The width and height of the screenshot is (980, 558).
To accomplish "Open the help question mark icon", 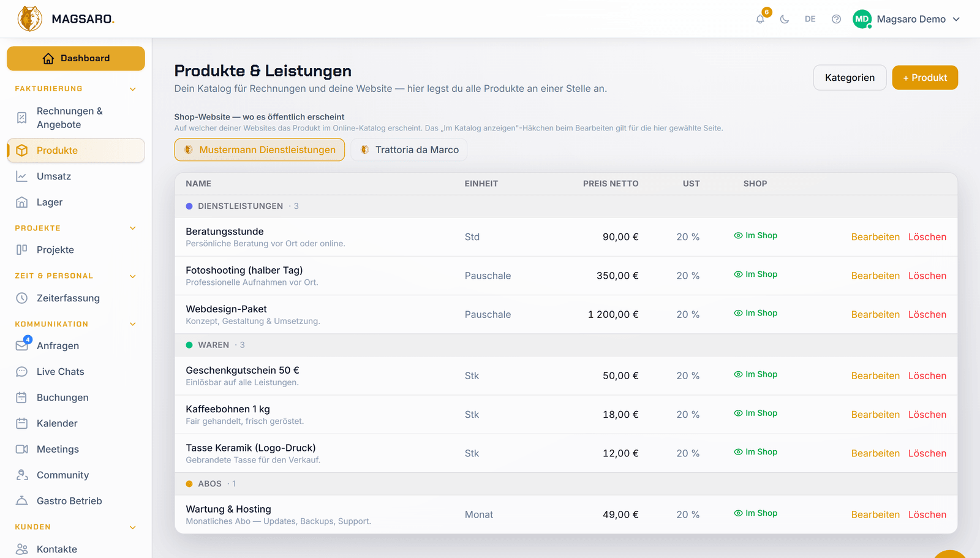I will pyautogui.click(x=836, y=19).
